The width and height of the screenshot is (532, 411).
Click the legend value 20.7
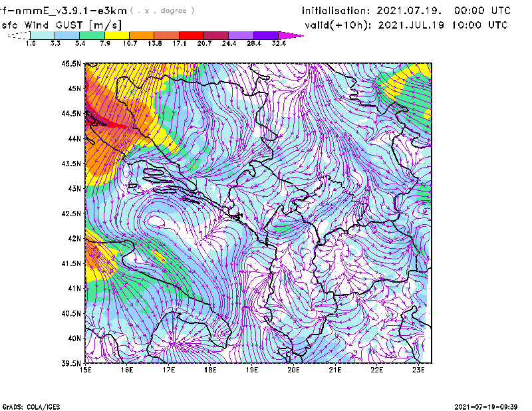pyautogui.click(x=204, y=43)
